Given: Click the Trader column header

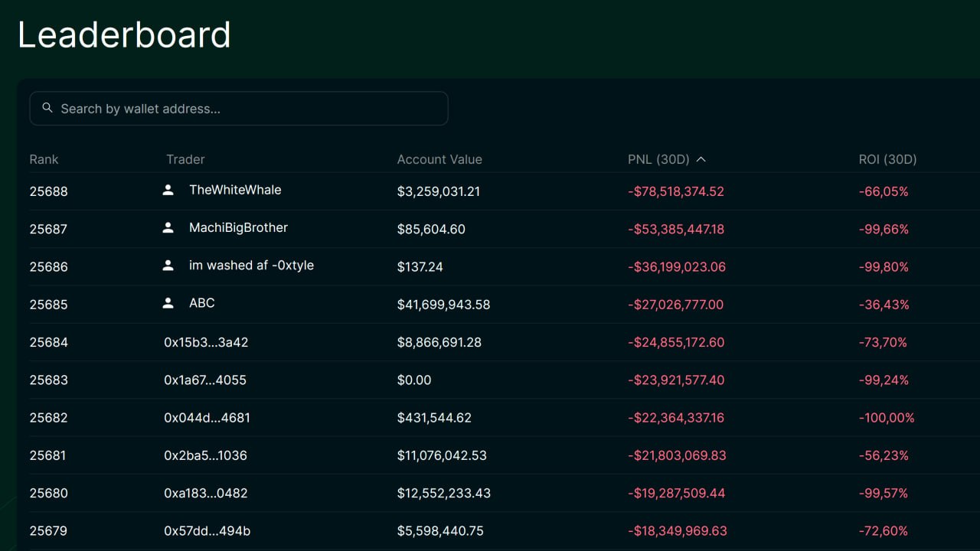Looking at the screenshot, I should tap(185, 159).
